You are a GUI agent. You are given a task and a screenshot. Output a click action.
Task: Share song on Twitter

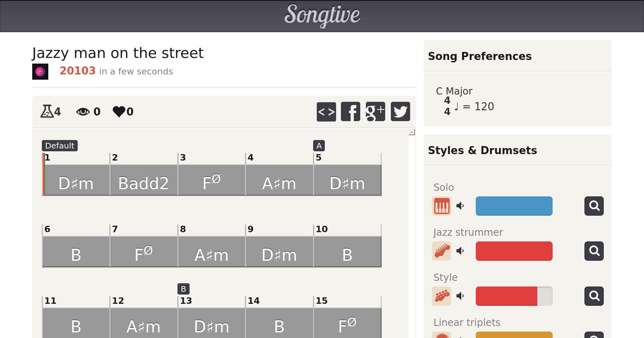click(400, 111)
